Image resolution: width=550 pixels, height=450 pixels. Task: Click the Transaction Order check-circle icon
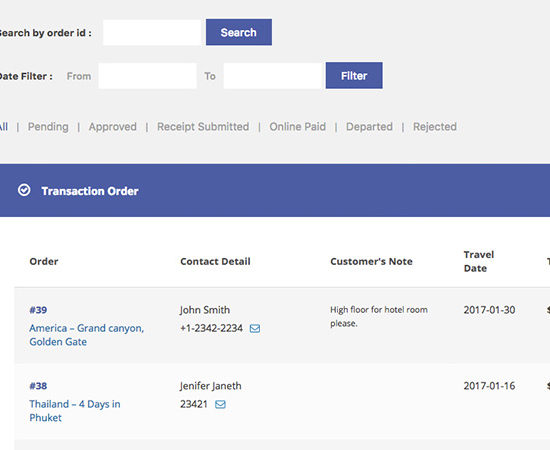tap(24, 190)
